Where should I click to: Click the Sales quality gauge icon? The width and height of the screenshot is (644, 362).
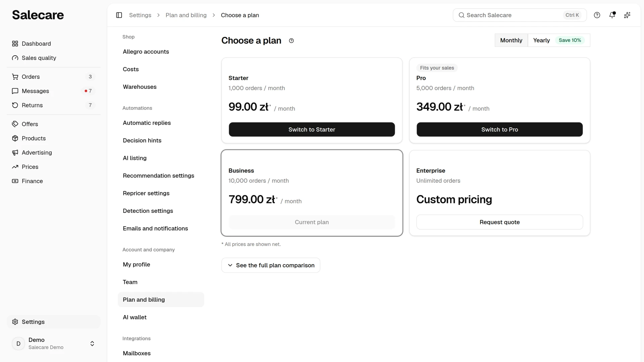(x=15, y=58)
